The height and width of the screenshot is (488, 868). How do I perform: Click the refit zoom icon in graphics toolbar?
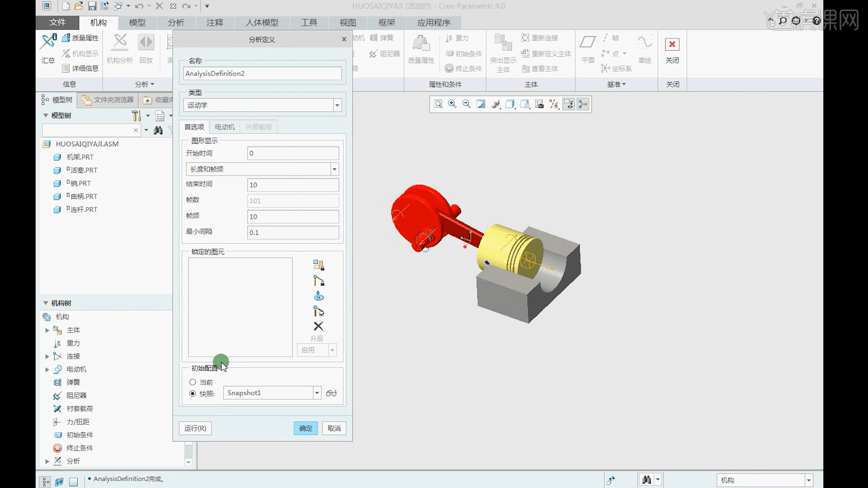(438, 104)
